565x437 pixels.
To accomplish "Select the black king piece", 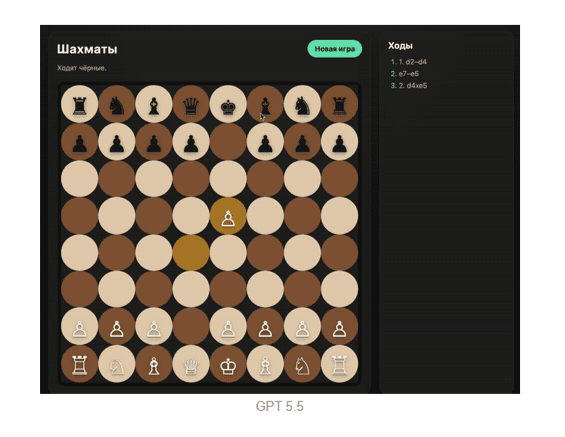I will click(x=228, y=104).
